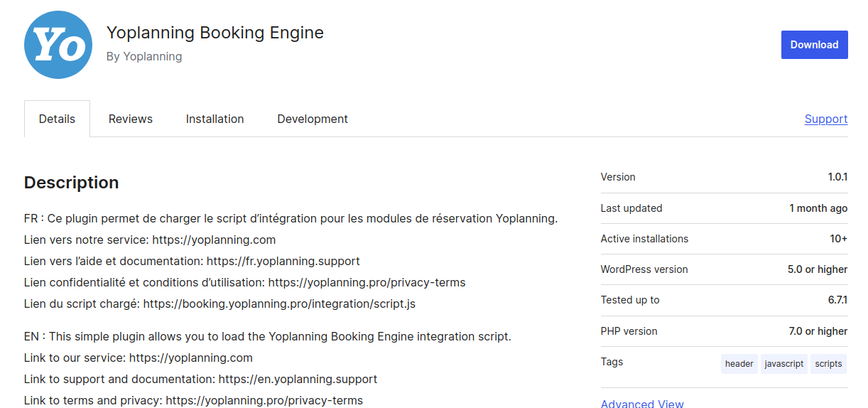Click the version number 1.0.1
868x408 pixels.
[x=837, y=177]
